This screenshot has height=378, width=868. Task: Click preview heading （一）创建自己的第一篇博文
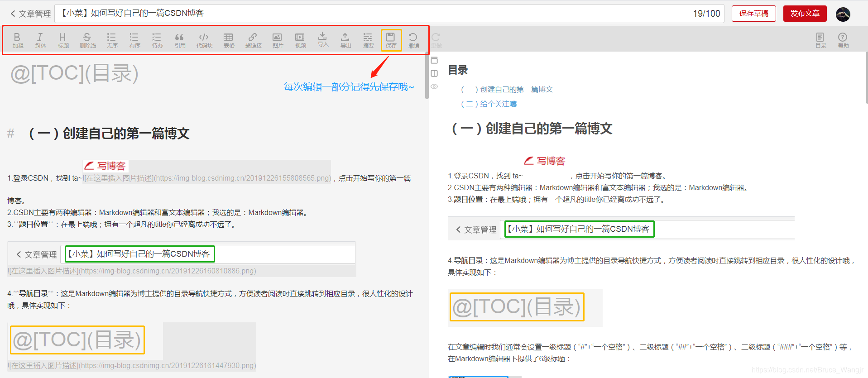click(532, 129)
